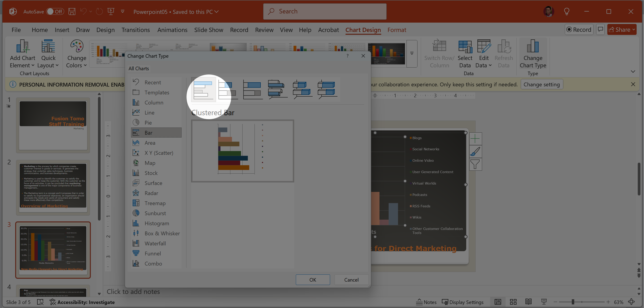Toggle the Notes pane button
The image size is (644, 308).
(x=426, y=302)
